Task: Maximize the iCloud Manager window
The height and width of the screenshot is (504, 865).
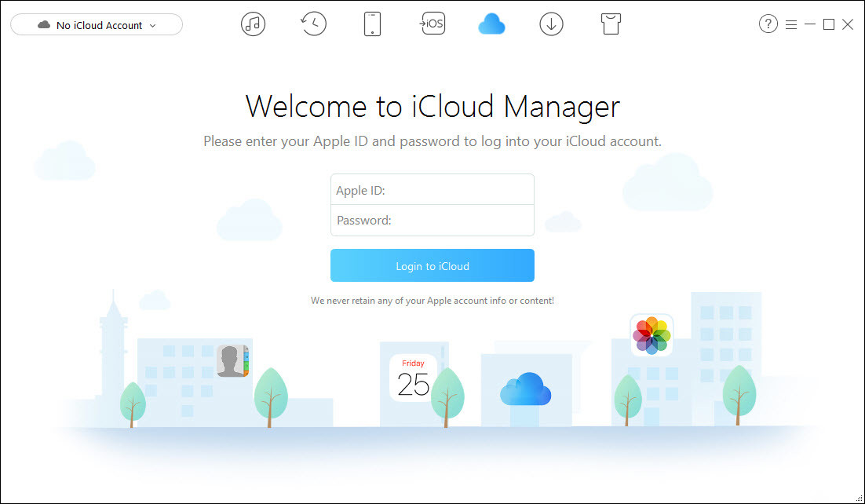Action: click(829, 24)
